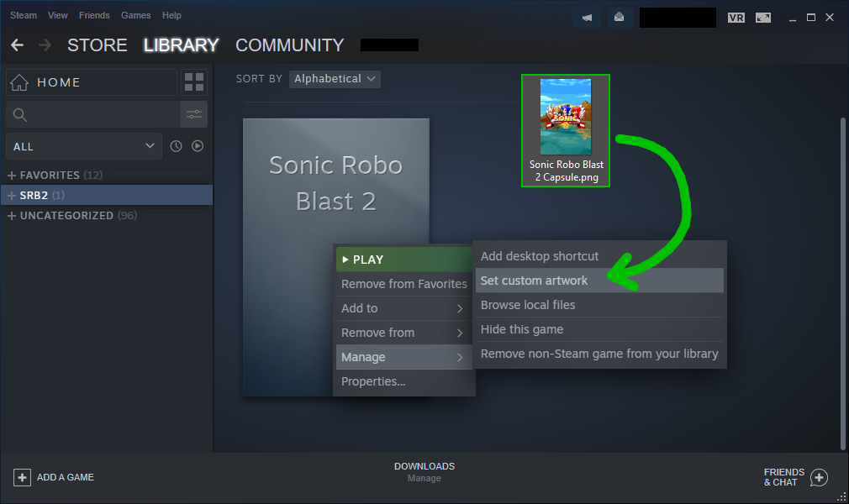This screenshot has width=849, height=504.
Task: Enable VR mode with the VR icon
Action: point(736,18)
